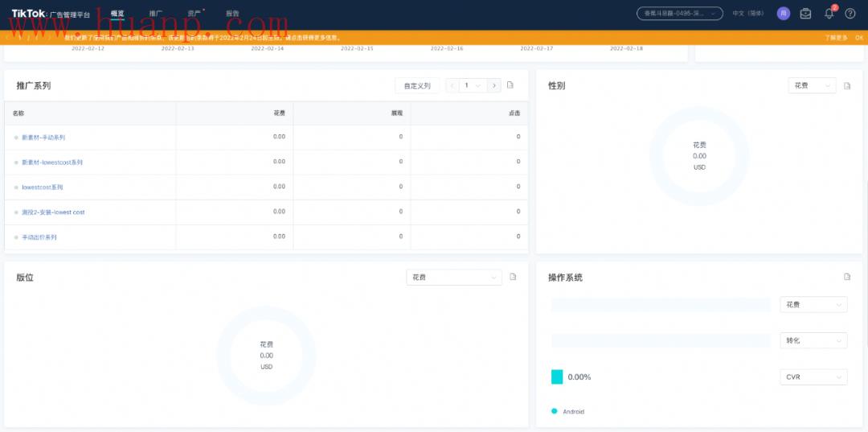This screenshot has height=432, width=868.
Task: Export the 操作系统 panel via file icon
Action: click(x=847, y=277)
